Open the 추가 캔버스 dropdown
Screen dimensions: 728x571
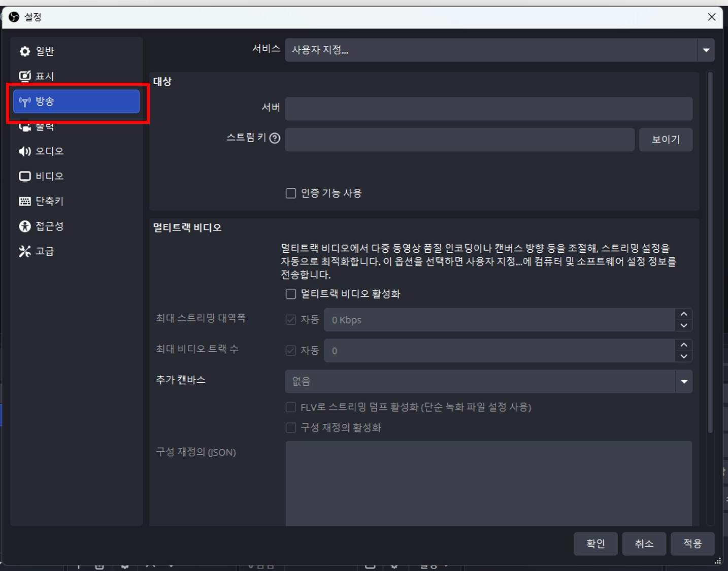pos(488,381)
